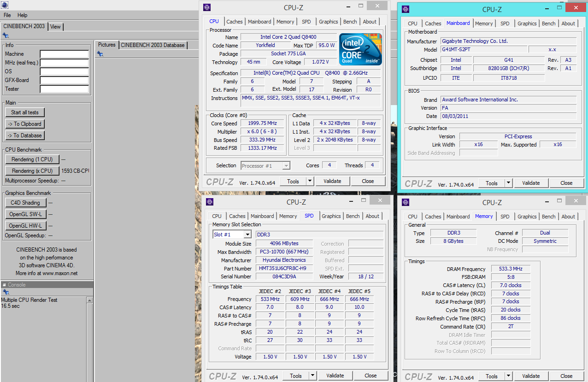Switch to the View tab in CINEBENCH
This screenshot has height=382, width=588.
[x=55, y=27]
